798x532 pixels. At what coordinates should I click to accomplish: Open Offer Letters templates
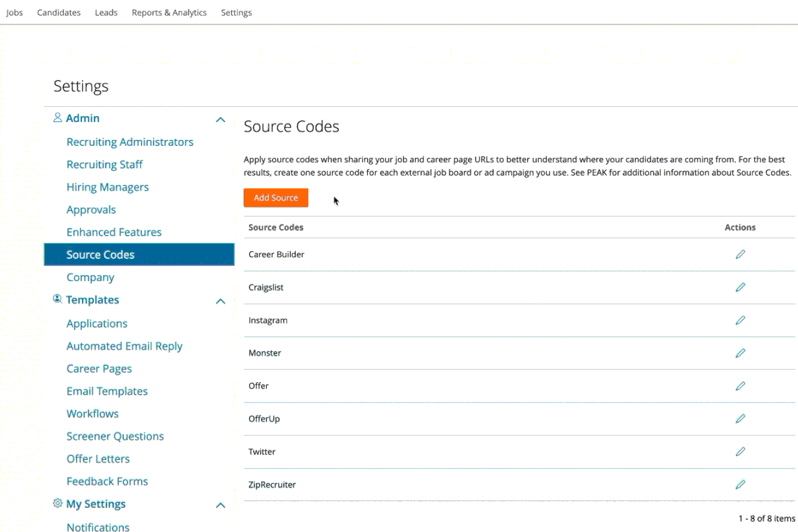tap(98, 458)
